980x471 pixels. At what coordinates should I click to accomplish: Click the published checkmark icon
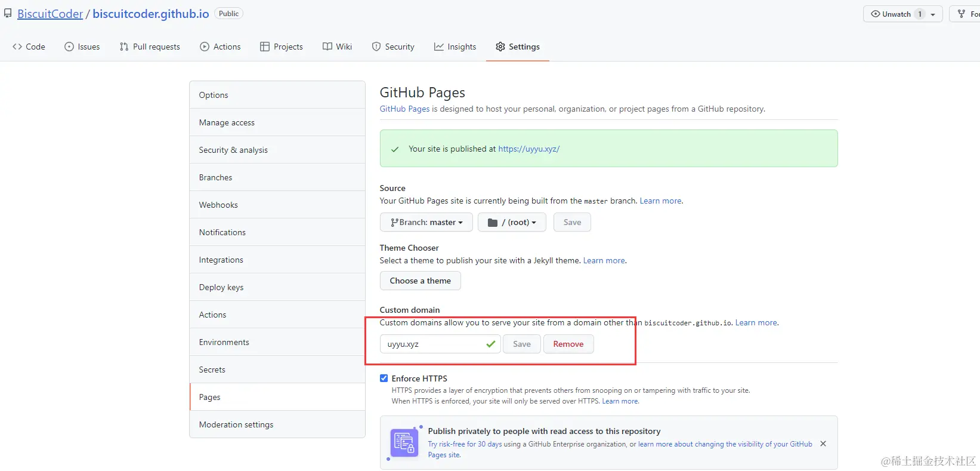click(x=394, y=149)
